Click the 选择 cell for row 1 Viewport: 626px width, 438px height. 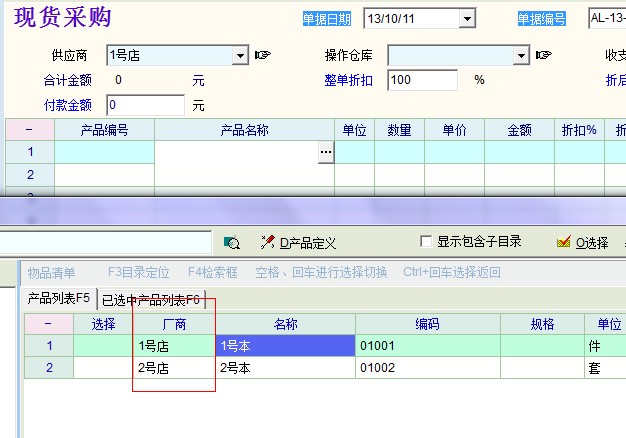click(x=103, y=346)
